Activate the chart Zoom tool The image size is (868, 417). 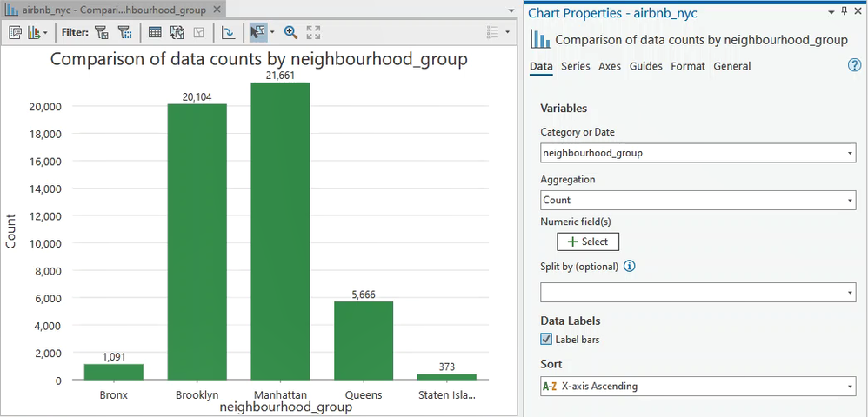(290, 32)
